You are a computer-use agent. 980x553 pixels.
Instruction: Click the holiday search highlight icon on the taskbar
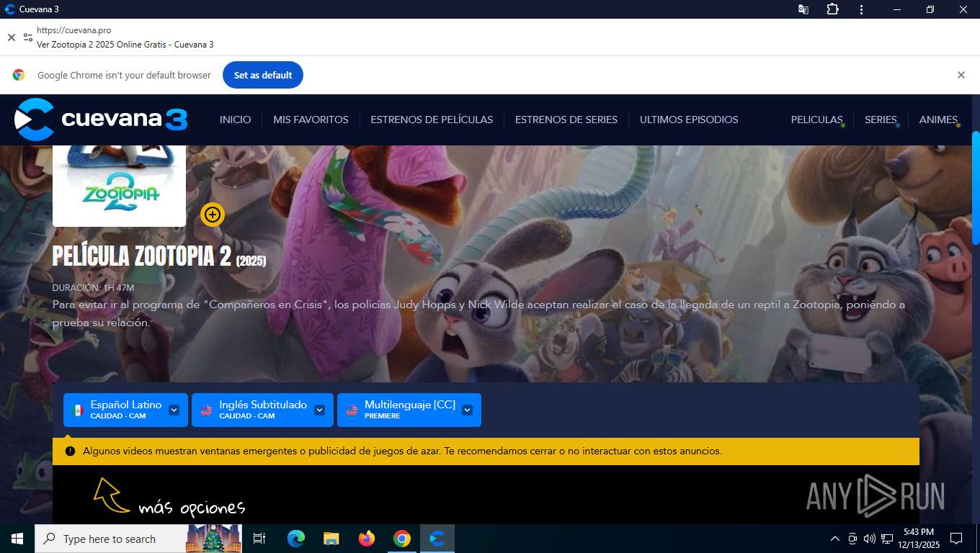[x=214, y=539]
